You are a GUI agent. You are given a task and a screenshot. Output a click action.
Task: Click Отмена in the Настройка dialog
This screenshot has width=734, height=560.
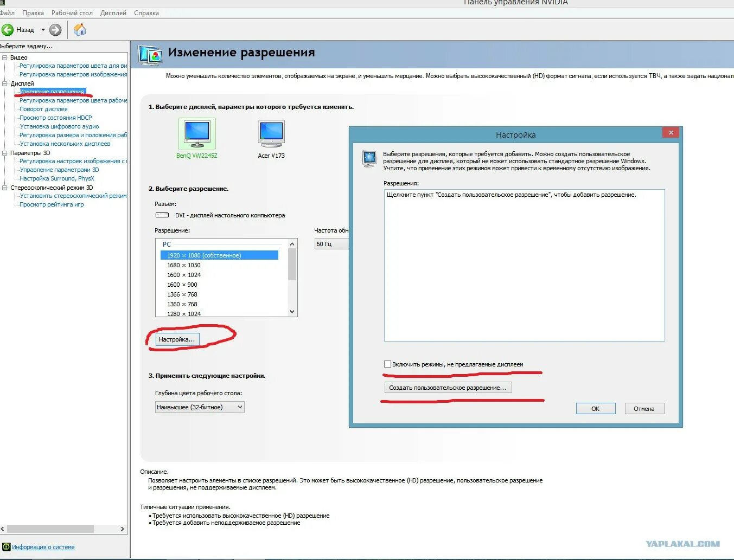644,409
